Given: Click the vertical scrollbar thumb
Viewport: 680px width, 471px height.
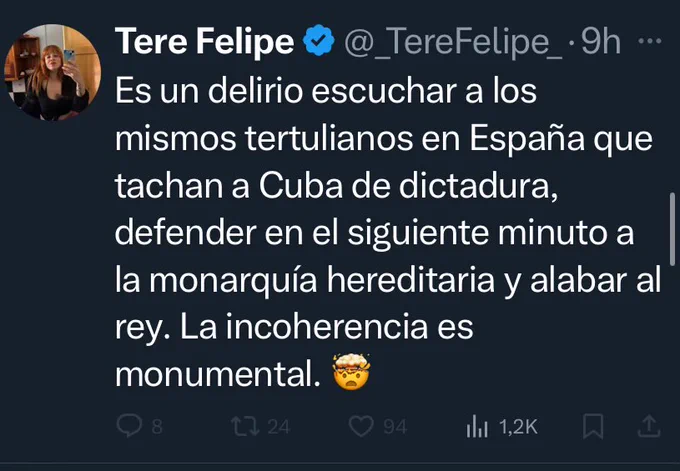Looking at the screenshot, I should click(x=673, y=226).
